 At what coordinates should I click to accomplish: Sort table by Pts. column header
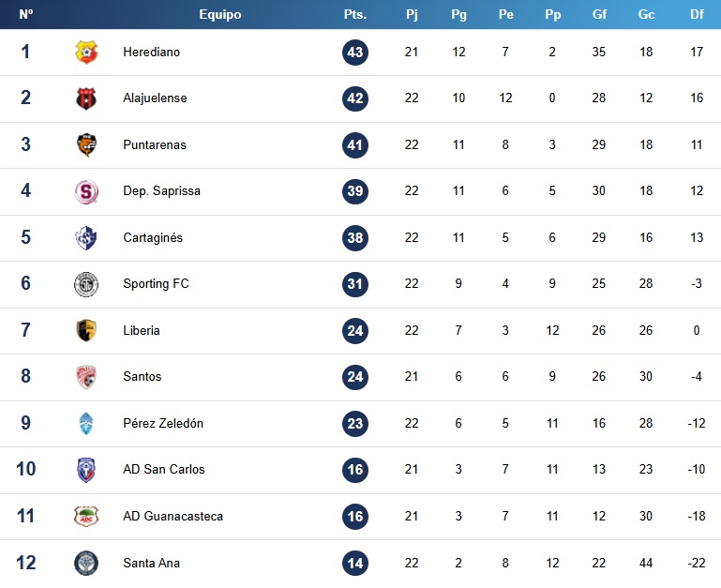(355, 14)
